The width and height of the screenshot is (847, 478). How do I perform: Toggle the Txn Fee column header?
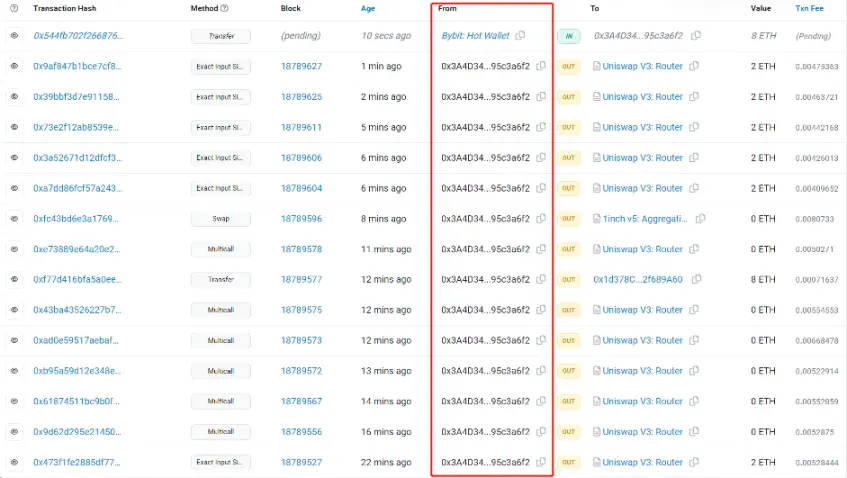pyautogui.click(x=809, y=8)
